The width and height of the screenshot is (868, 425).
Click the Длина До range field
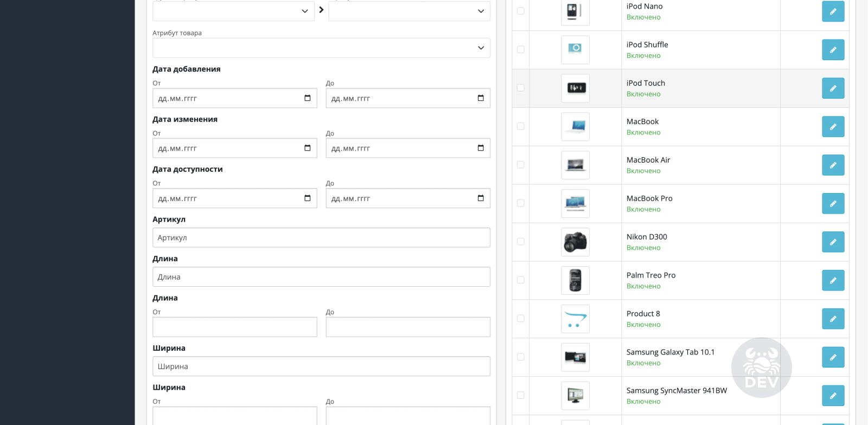pos(408,327)
